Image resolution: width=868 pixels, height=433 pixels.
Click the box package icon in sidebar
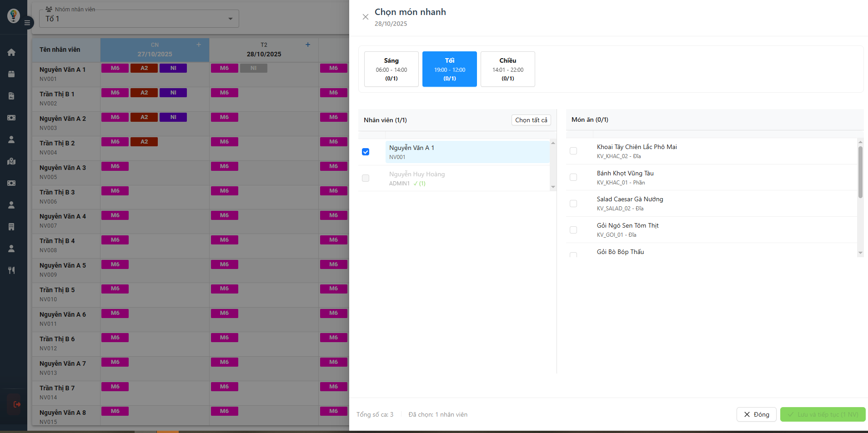coord(11,74)
